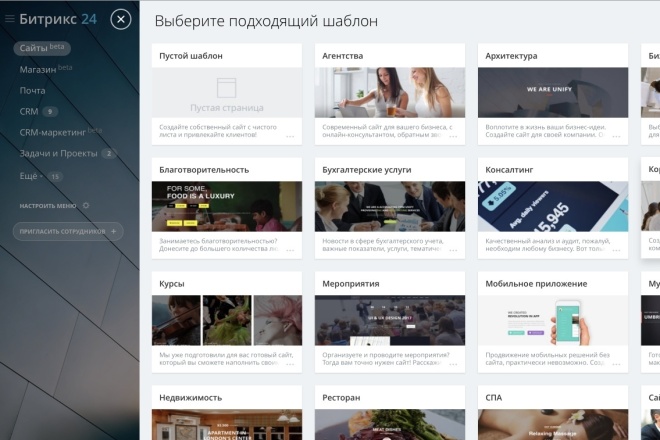Click the Ресторан card title
The width and height of the screenshot is (660, 440).
click(341, 397)
